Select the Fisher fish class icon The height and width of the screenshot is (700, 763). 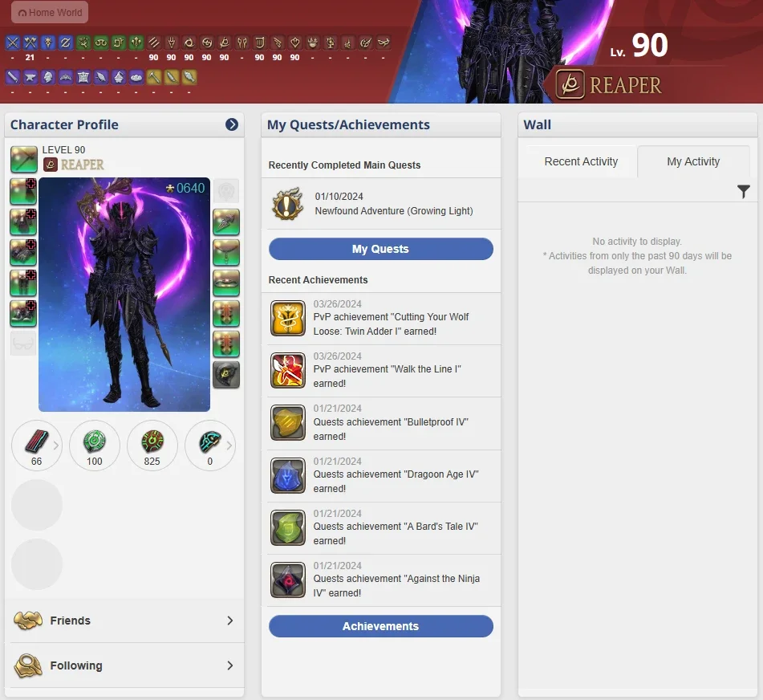coord(189,77)
